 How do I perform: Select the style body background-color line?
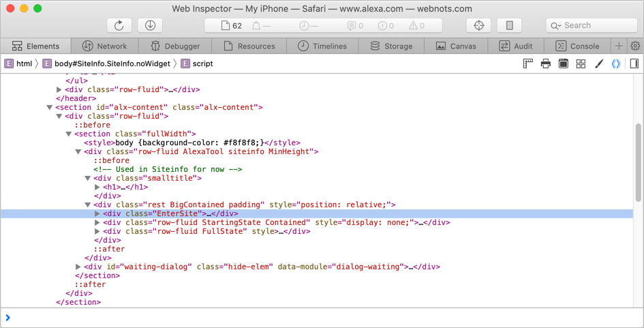click(x=192, y=143)
